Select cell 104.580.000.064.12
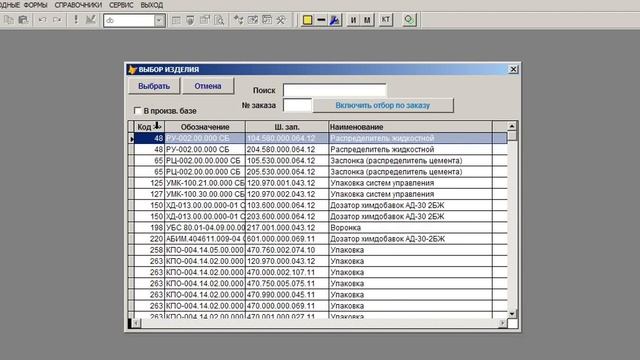Image resolution: width=640 pixels, height=360 pixels. [287, 138]
